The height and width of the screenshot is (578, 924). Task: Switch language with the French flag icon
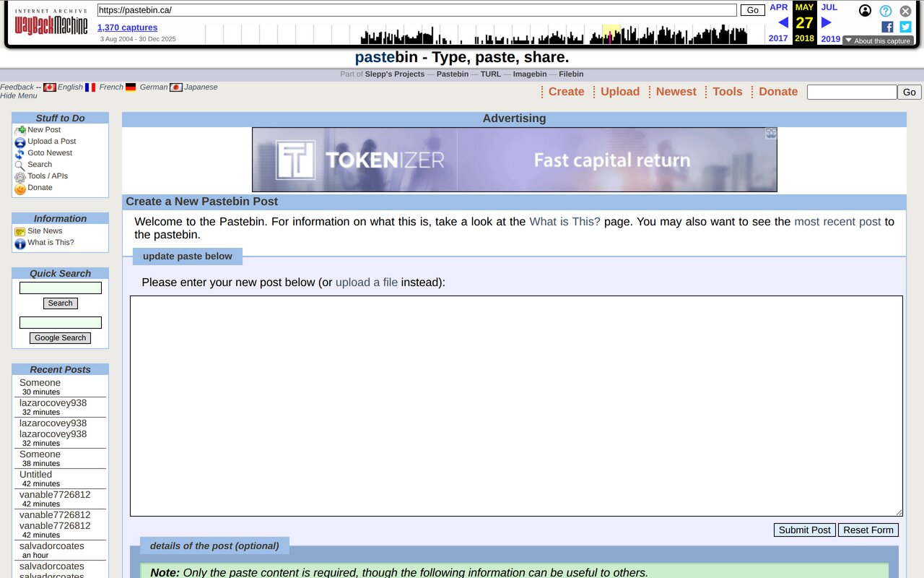point(90,87)
